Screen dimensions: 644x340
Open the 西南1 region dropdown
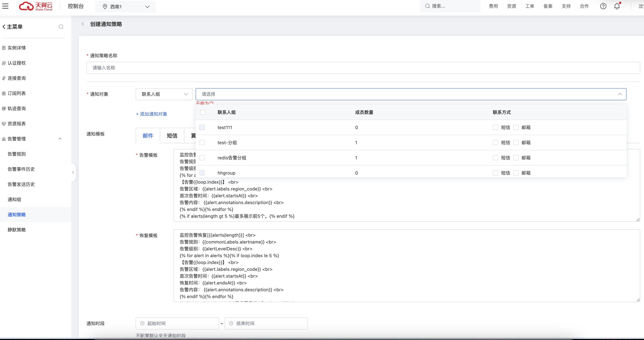[125, 7]
